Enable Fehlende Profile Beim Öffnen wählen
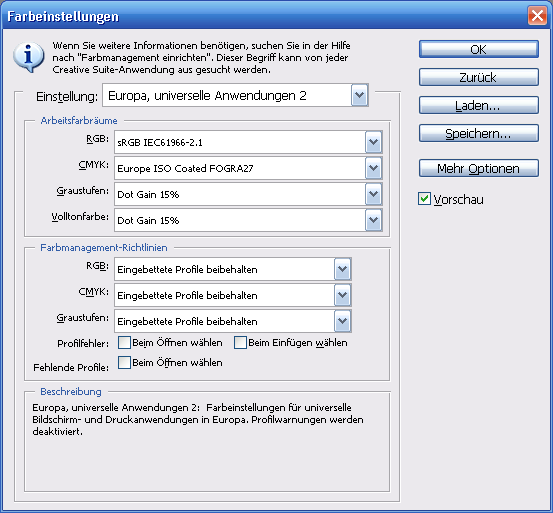553x513 pixels. click(x=124, y=362)
